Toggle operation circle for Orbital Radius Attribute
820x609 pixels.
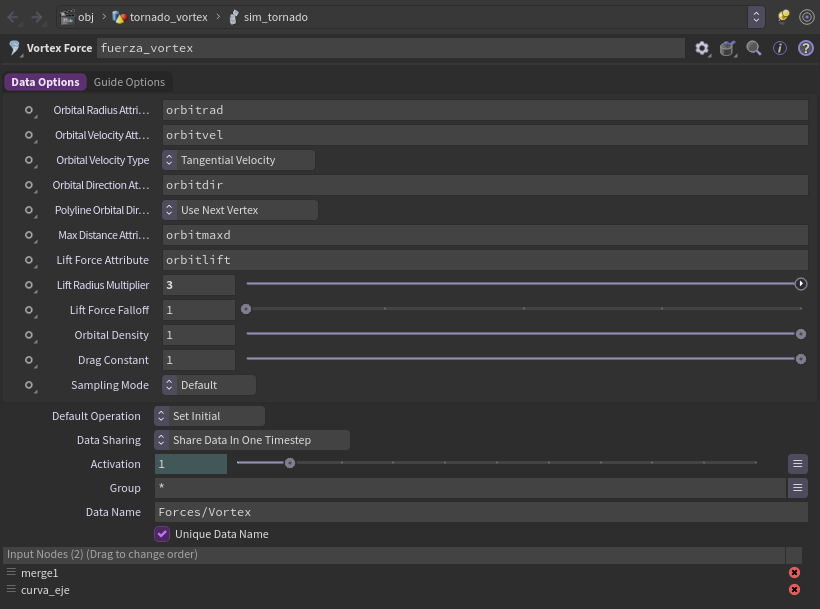pos(29,110)
